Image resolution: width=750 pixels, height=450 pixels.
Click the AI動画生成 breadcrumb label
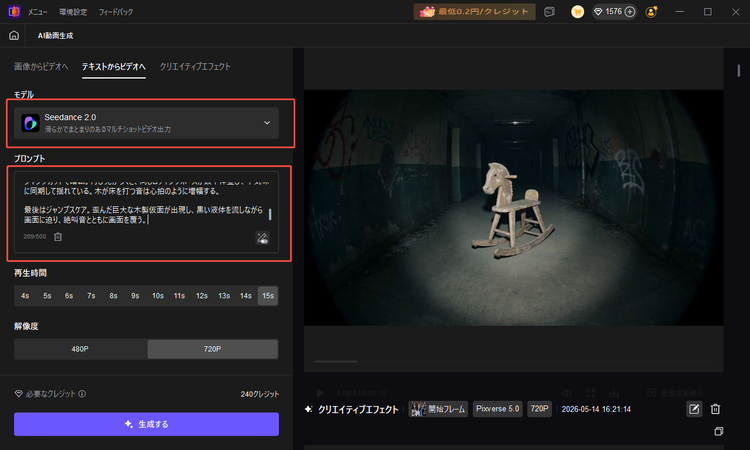coord(55,35)
